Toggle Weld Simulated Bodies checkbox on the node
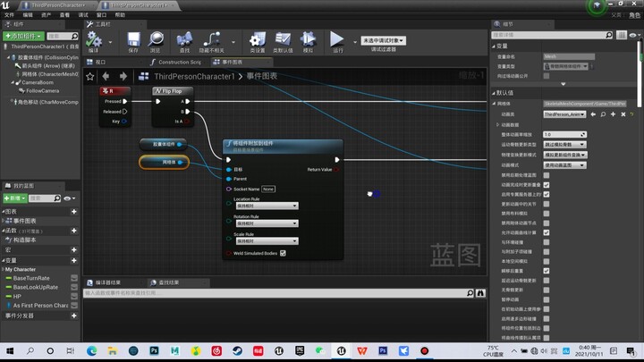The image size is (644, 362). click(283, 253)
